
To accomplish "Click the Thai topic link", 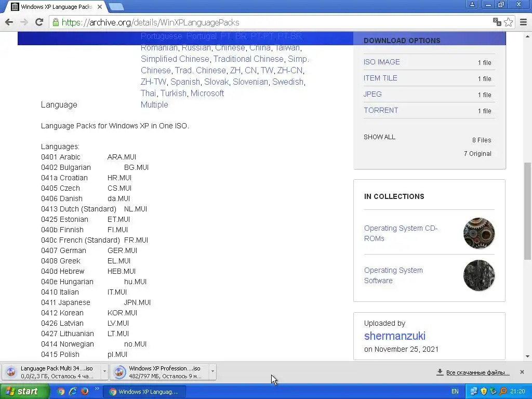I will coord(148,94).
